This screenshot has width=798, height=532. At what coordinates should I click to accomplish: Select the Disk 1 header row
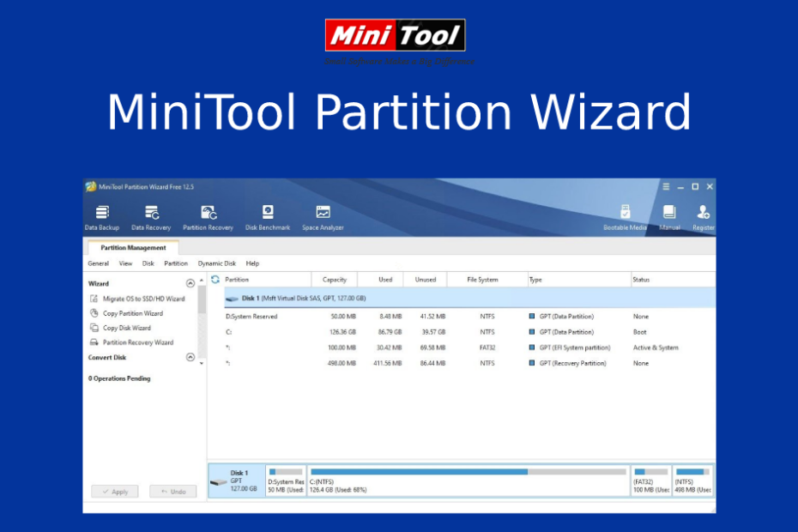pos(469,299)
